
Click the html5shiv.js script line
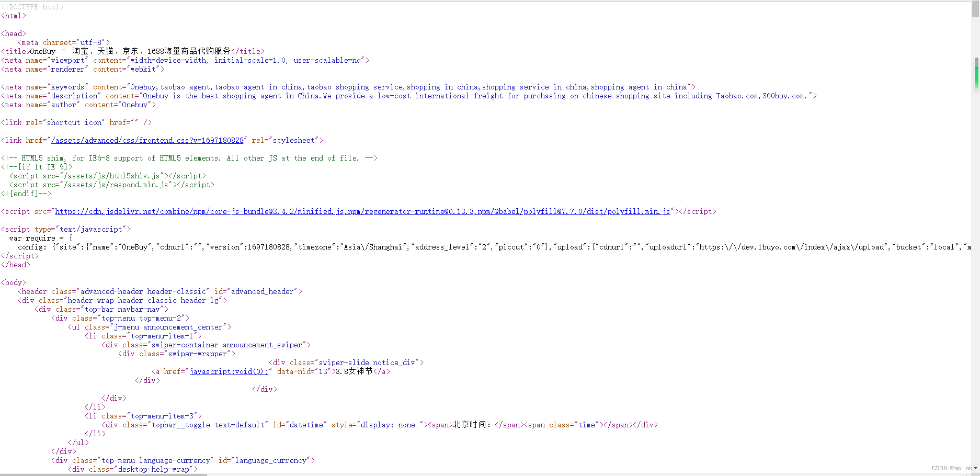point(108,176)
